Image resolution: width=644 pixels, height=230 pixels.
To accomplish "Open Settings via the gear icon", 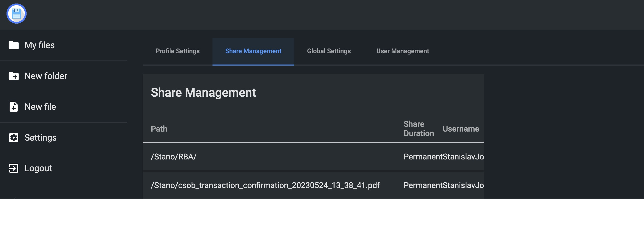I will pos(14,137).
